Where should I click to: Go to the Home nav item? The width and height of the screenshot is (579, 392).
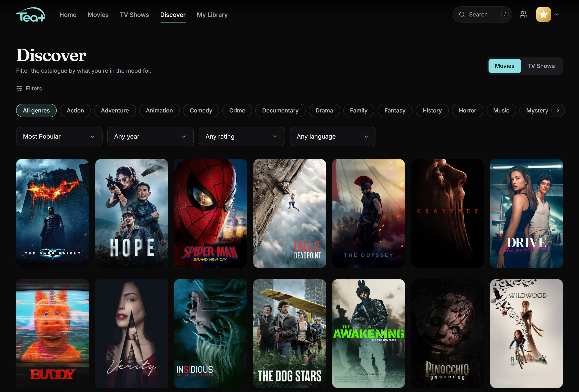click(x=68, y=15)
